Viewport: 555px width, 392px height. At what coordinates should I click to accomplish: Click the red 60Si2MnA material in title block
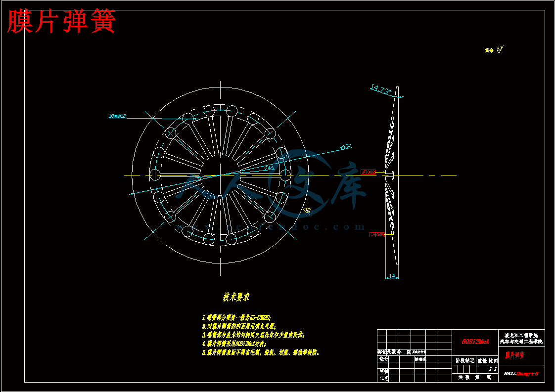click(475, 342)
